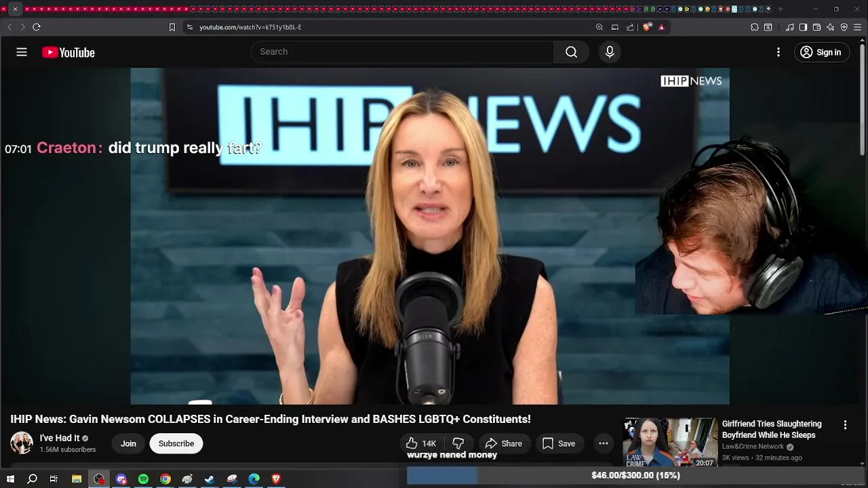Open Brave Rewards triangle icon
The width and height of the screenshot is (868, 488).
[x=661, y=27]
